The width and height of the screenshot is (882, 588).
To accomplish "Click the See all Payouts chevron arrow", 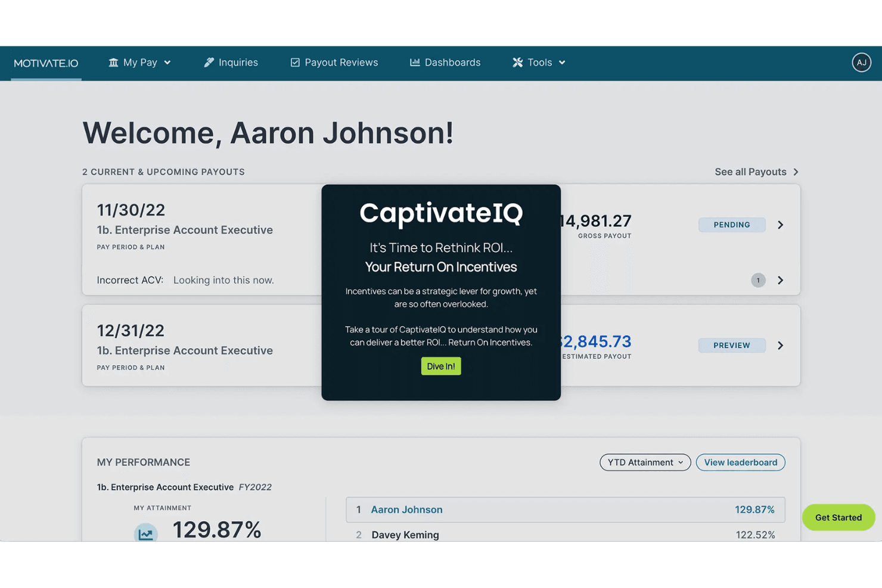I will [x=796, y=172].
